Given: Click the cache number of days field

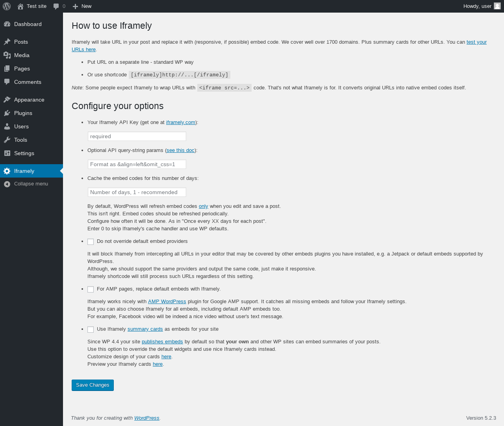Looking at the screenshot, I should coord(137,192).
